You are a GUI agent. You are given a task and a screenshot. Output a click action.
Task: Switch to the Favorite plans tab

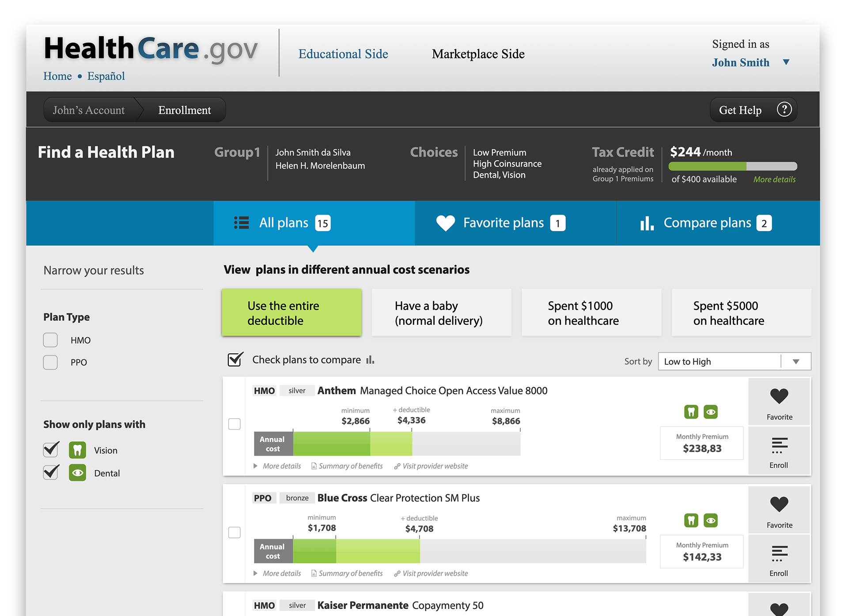[515, 223]
